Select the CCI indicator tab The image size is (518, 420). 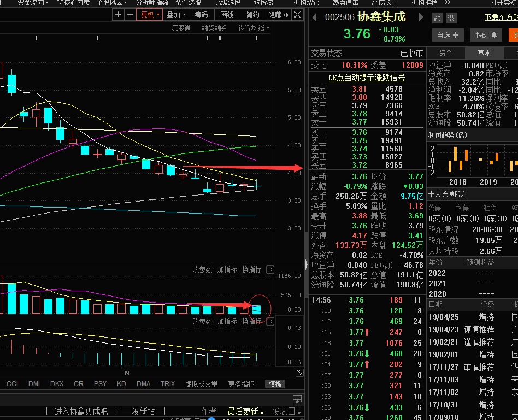coord(12,384)
